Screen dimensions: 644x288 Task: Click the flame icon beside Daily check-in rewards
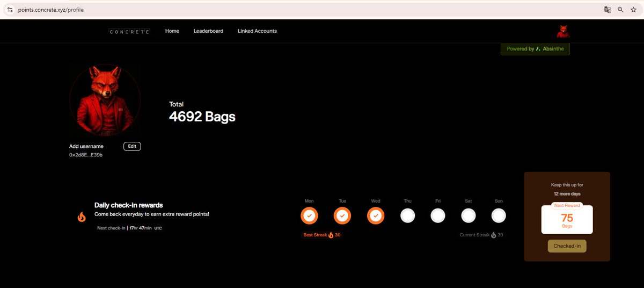click(x=82, y=217)
